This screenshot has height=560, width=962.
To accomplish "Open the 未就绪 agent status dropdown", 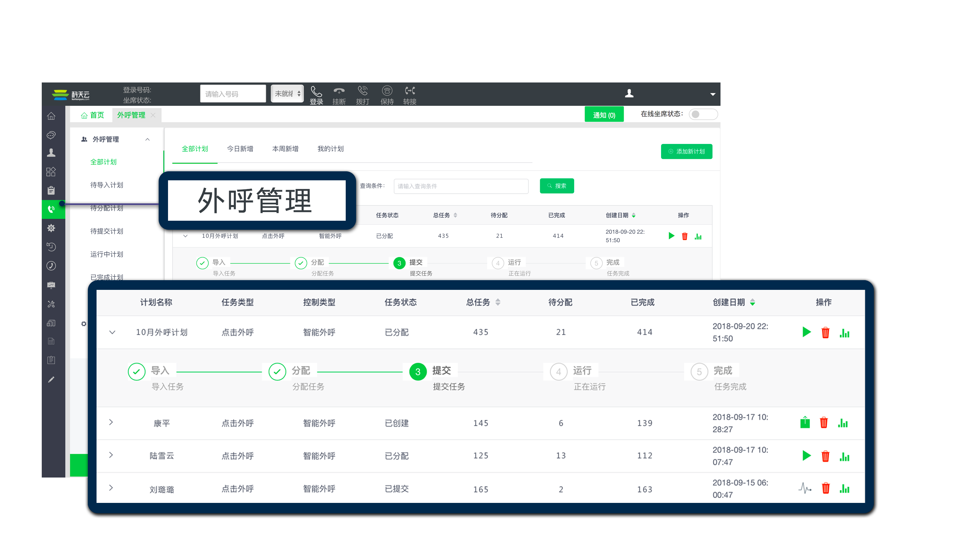I will (287, 94).
